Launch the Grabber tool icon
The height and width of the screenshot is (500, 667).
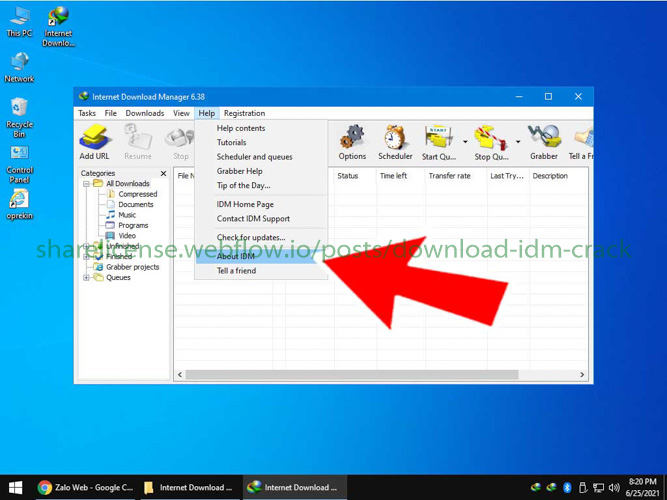pyautogui.click(x=544, y=142)
